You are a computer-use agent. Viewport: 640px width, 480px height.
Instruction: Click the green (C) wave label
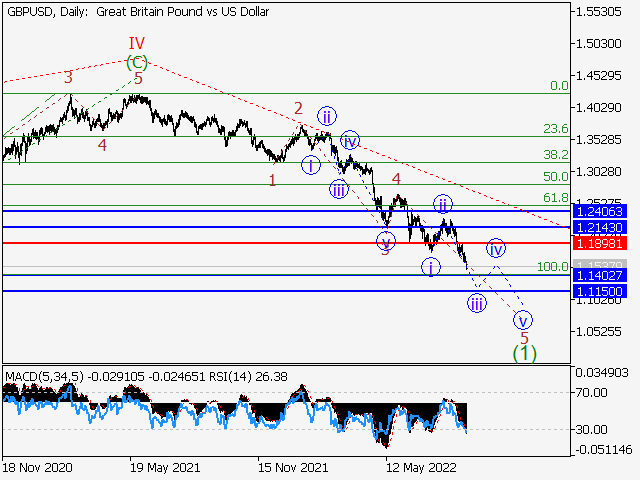[x=137, y=62]
